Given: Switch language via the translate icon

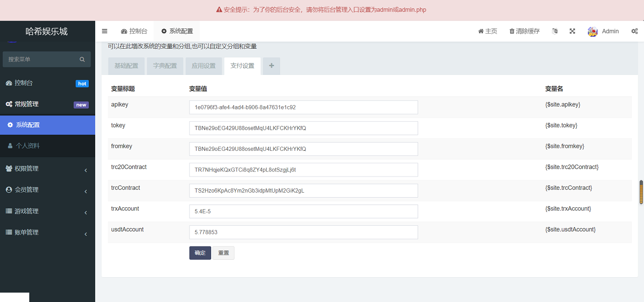Looking at the screenshot, I should pyautogui.click(x=555, y=31).
